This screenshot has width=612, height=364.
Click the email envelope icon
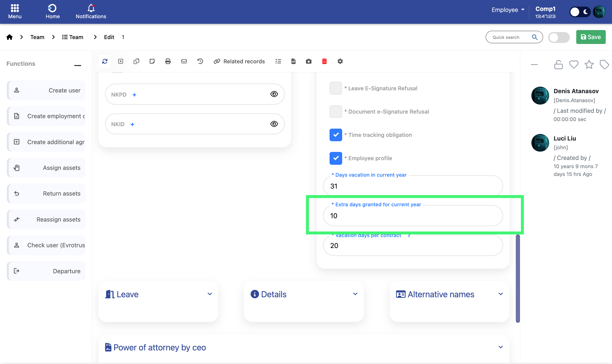click(x=184, y=61)
